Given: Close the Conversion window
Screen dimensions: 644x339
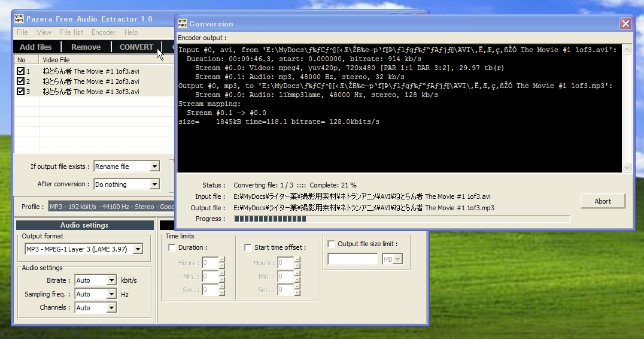Looking at the screenshot, I should pos(625,24).
